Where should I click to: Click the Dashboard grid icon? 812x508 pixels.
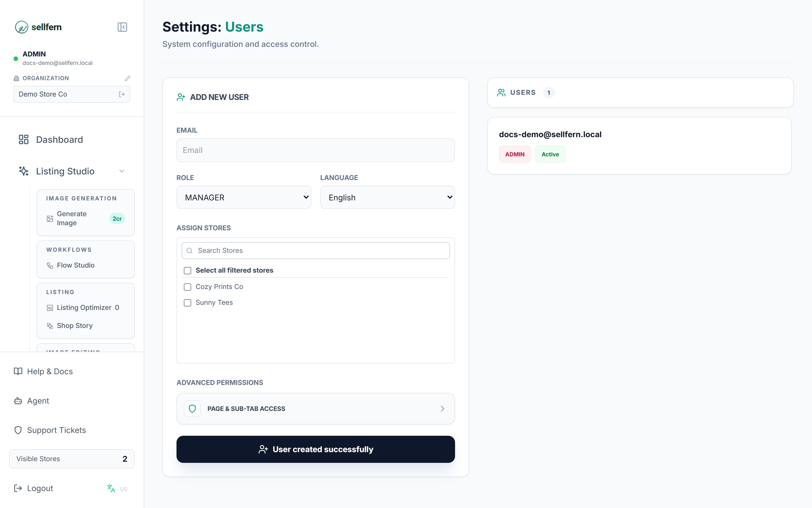23,139
